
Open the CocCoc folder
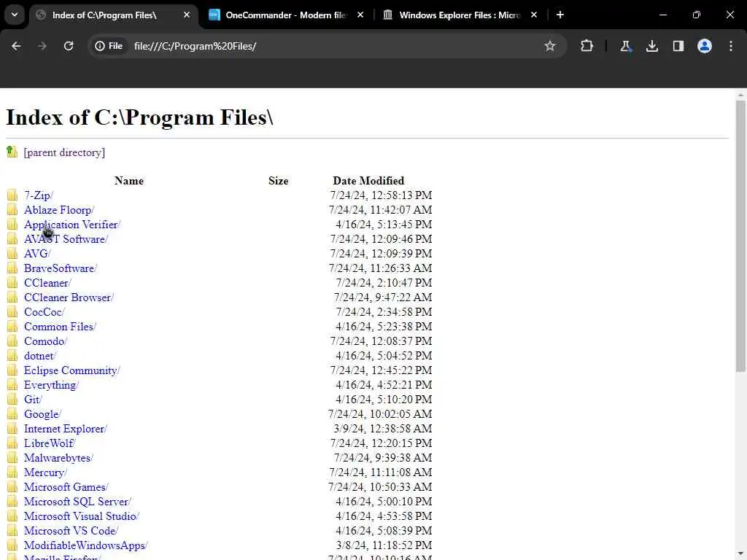pos(44,312)
